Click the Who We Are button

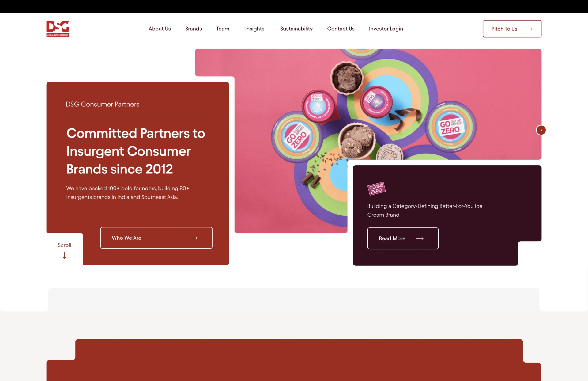pos(156,238)
